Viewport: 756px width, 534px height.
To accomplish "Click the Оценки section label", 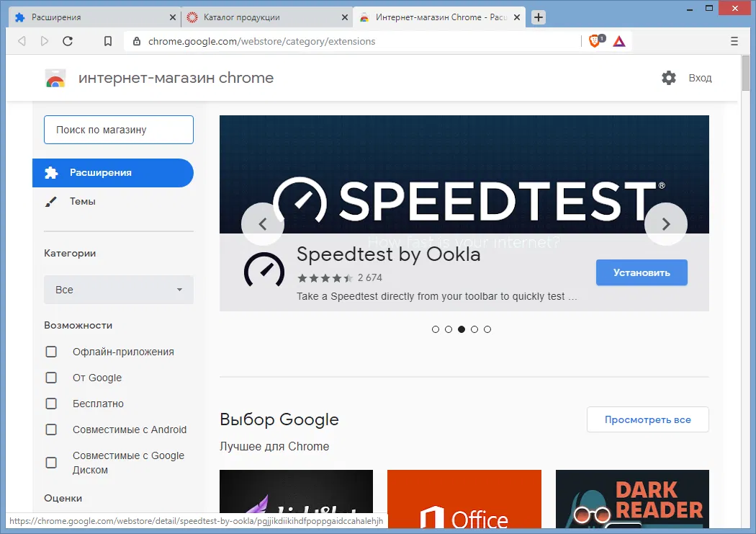I will point(63,498).
